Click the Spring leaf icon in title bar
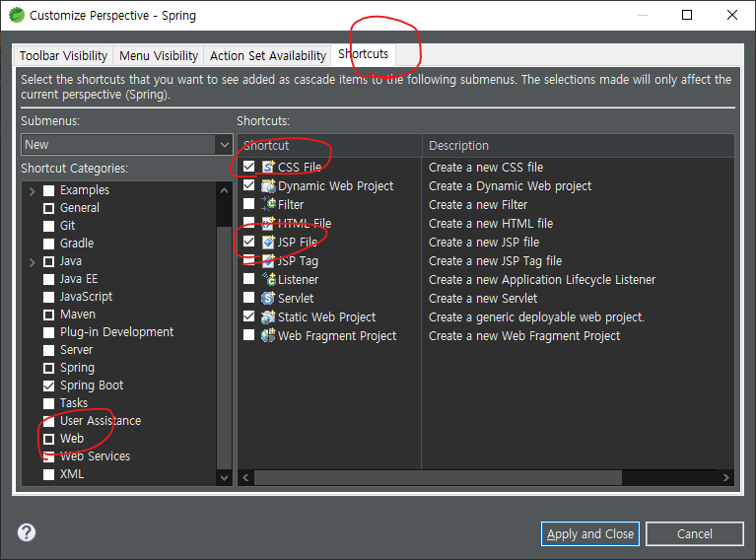The height and width of the screenshot is (560, 756). click(17, 15)
